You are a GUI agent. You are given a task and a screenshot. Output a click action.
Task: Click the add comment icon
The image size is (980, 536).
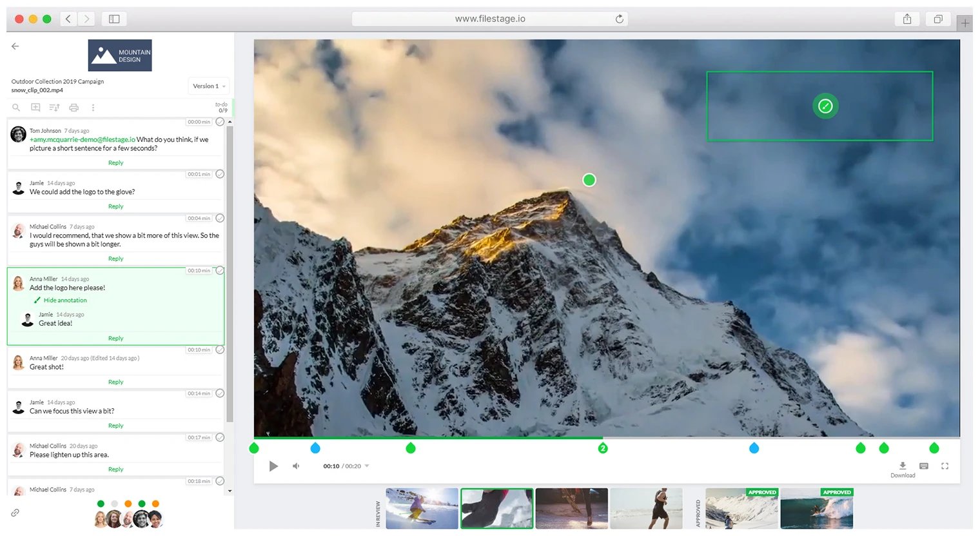click(x=35, y=108)
